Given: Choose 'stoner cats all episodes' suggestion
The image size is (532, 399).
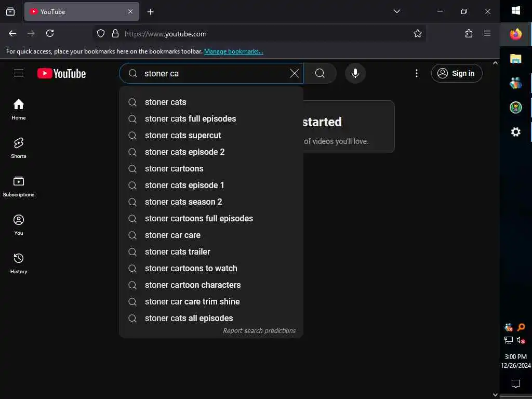Looking at the screenshot, I should (x=211, y=318).
